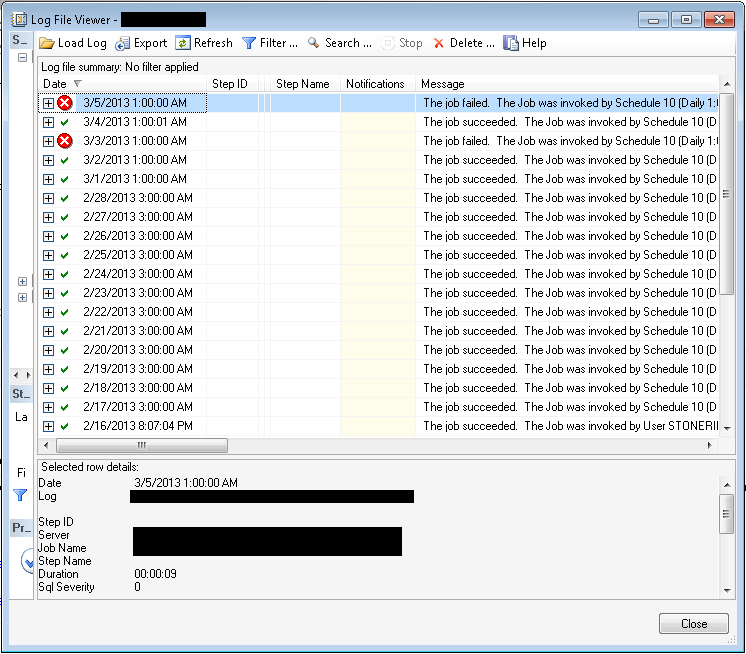The width and height of the screenshot is (746, 654).
Task: Expand the 3/2/2013 log entry
Action: 48,160
